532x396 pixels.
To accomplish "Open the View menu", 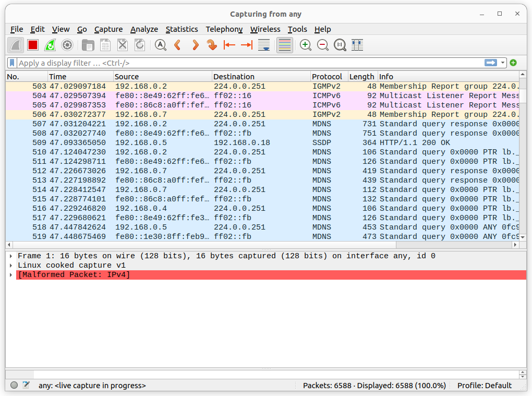I will [x=61, y=29].
